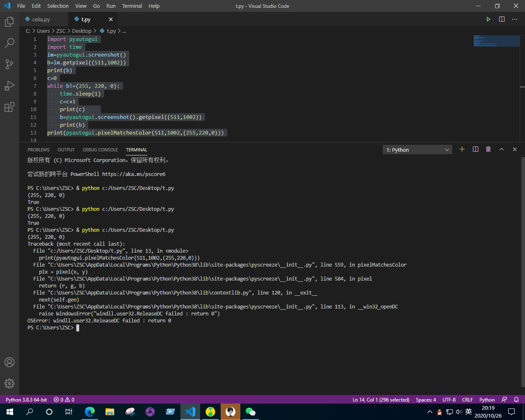Change file encoding via UTF-8
This screenshot has height=420, width=525.
point(449,399)
